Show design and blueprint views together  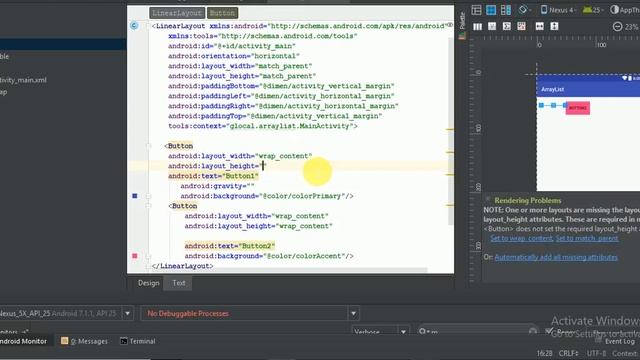506,10
